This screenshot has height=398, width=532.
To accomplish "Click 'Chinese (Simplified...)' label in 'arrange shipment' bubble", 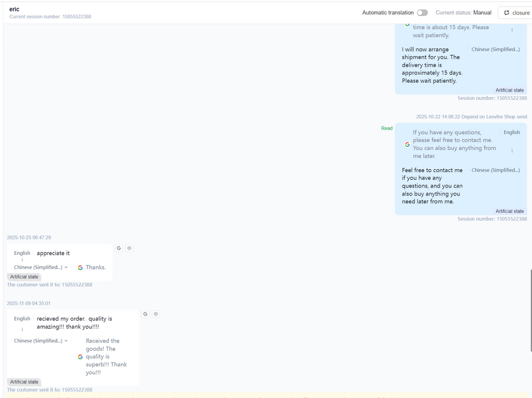I will coord(496,49).
